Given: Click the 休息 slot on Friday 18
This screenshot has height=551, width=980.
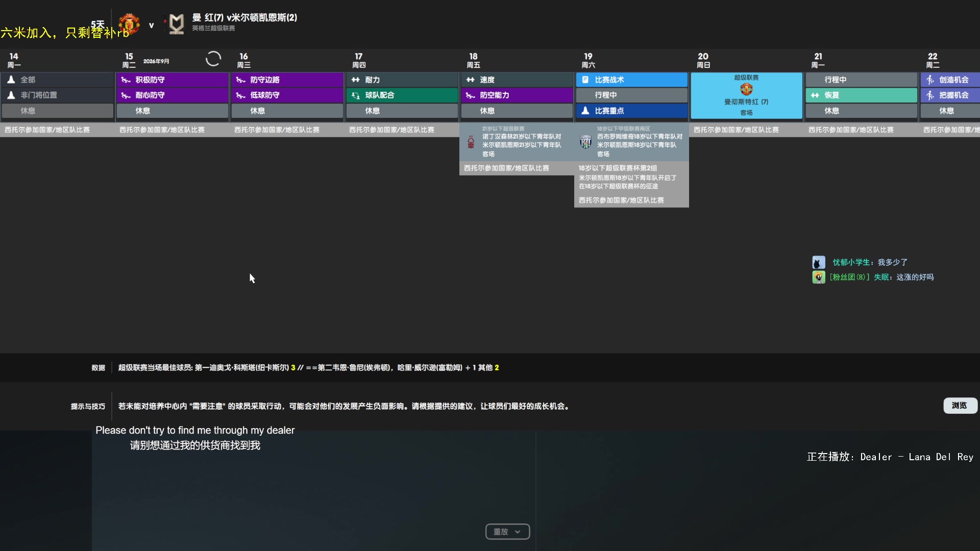Looking at the screenshot, I should point(517,111).
